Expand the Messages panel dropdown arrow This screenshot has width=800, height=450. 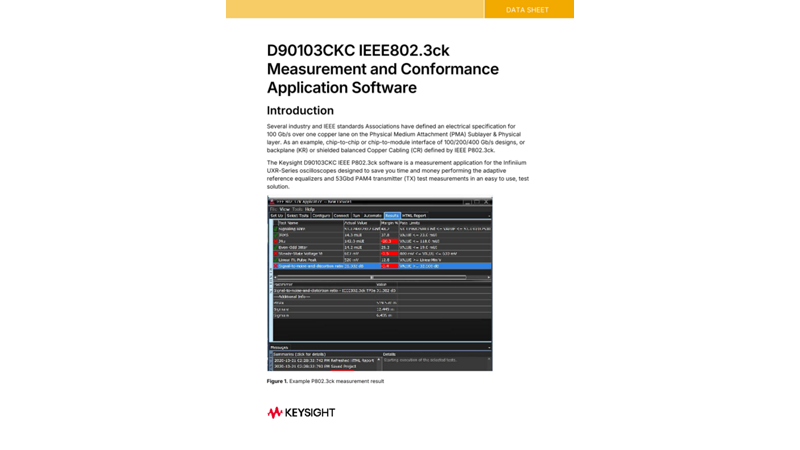point(489,347)
